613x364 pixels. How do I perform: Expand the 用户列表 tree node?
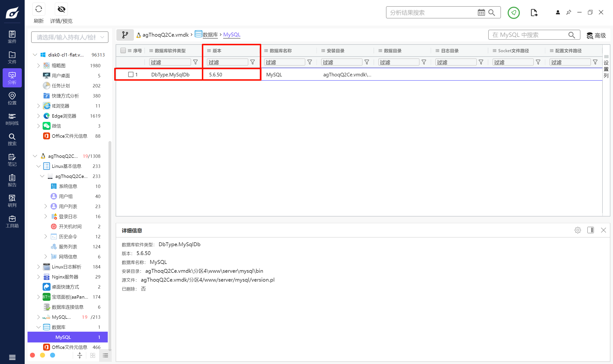[x=45, y=206]
